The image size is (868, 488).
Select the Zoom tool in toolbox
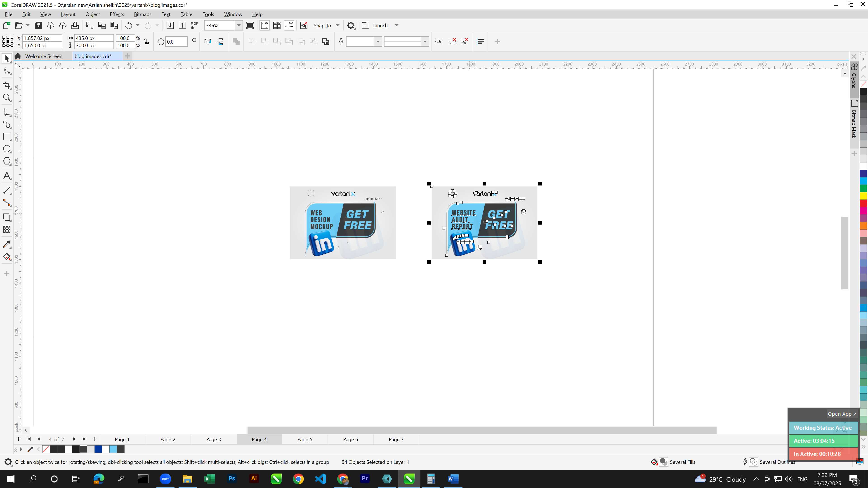[x=7, y=98]
